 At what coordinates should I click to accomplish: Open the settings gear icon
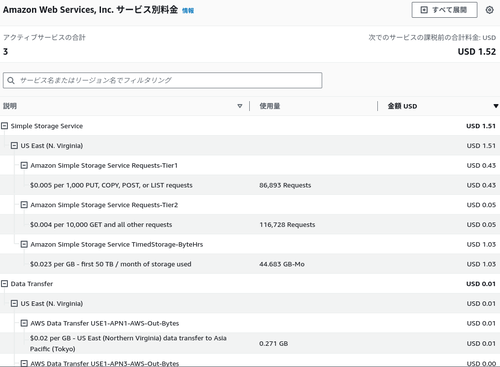(x=489, y=10)
